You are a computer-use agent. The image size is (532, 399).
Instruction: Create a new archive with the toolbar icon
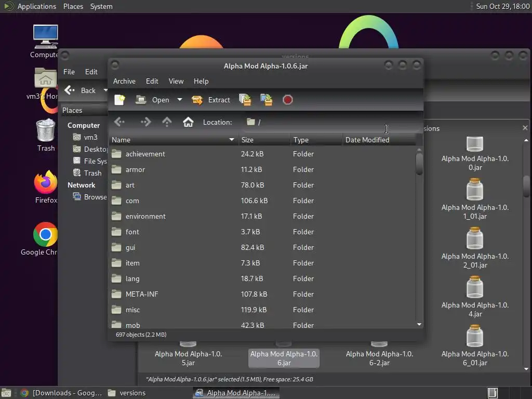[119, 100]
